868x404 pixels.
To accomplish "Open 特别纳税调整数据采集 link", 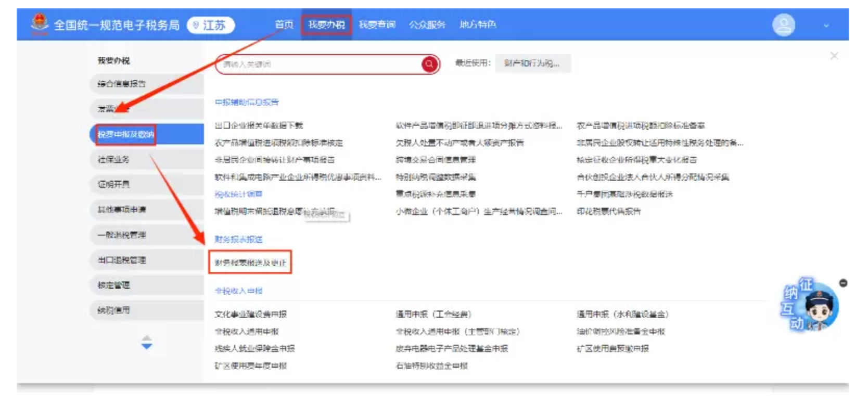I will (436, 177).
